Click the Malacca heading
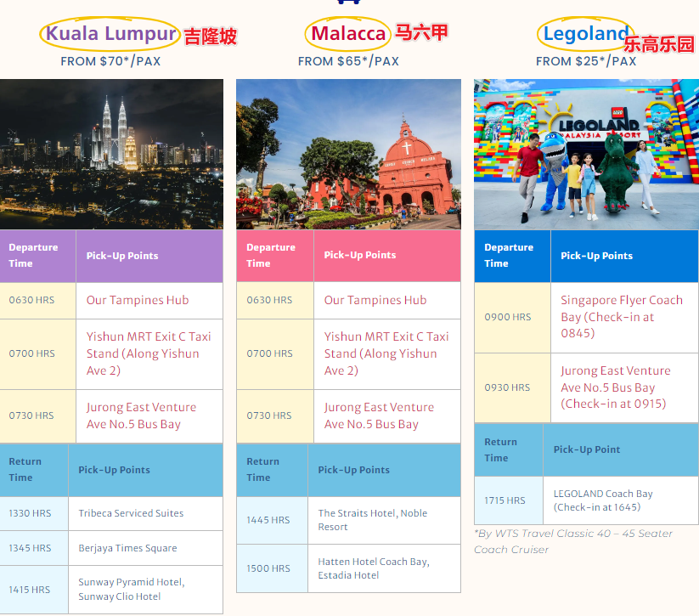 pyautogui.click(x=348, y=33)
